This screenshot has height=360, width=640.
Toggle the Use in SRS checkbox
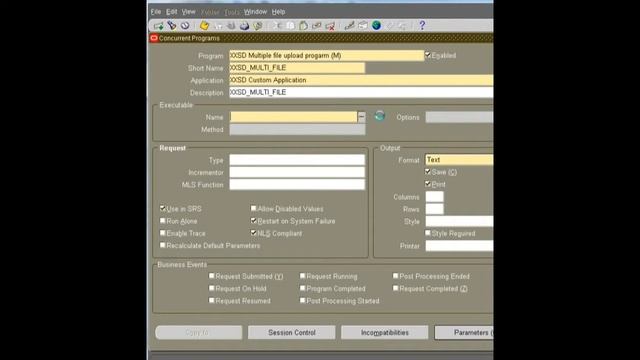(x=162, y=208)
